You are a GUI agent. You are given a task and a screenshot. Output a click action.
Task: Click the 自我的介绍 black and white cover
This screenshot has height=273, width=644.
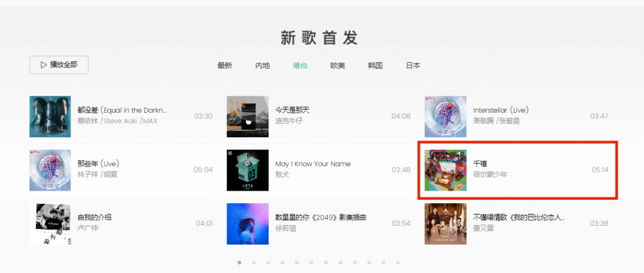pos(50,224)
